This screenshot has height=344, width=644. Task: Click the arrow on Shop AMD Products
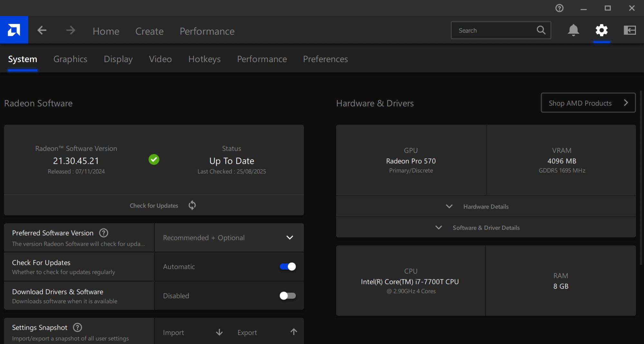(x=626, y=103)
